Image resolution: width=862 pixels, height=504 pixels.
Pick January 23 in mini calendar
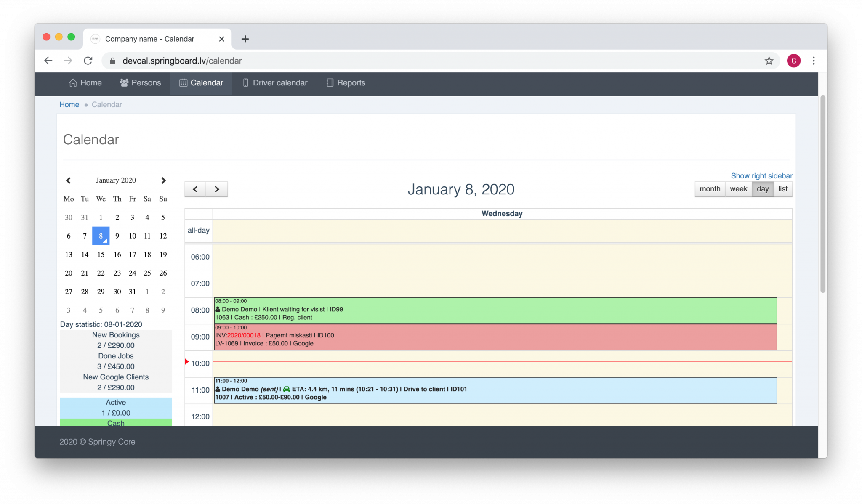click(x=117, y=273)
